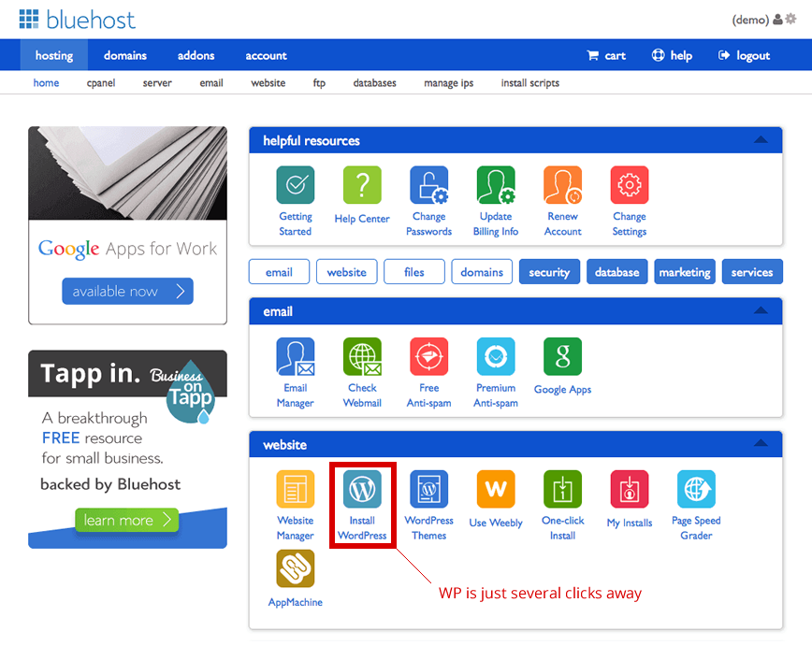
Task: Open the AppMachine icon
Action: [296, 568]
